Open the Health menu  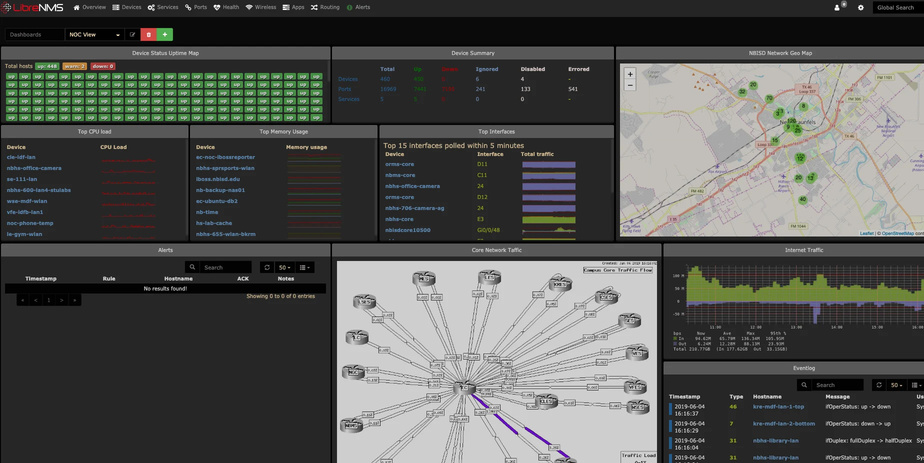tap(226, 8)
